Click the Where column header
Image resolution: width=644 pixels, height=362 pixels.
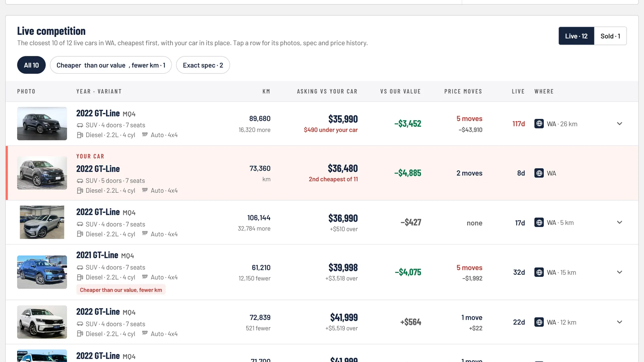pyautogui.click(x=544, y=92)
